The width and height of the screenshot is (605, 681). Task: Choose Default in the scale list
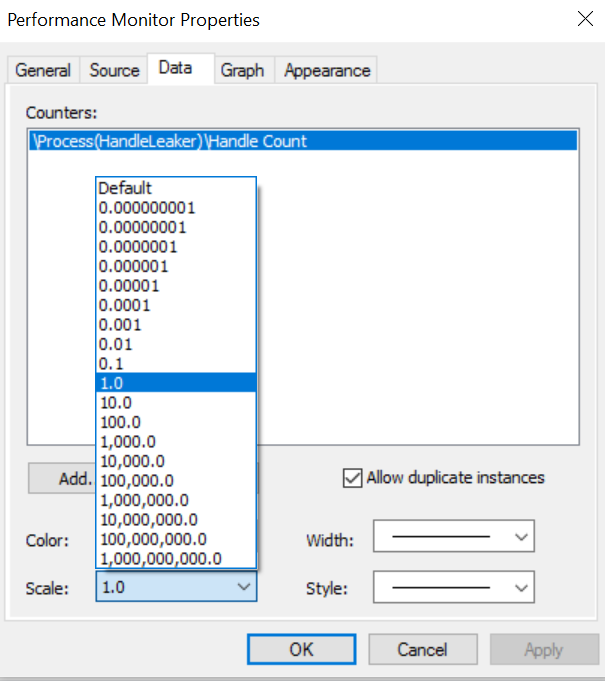coord(125,188)
